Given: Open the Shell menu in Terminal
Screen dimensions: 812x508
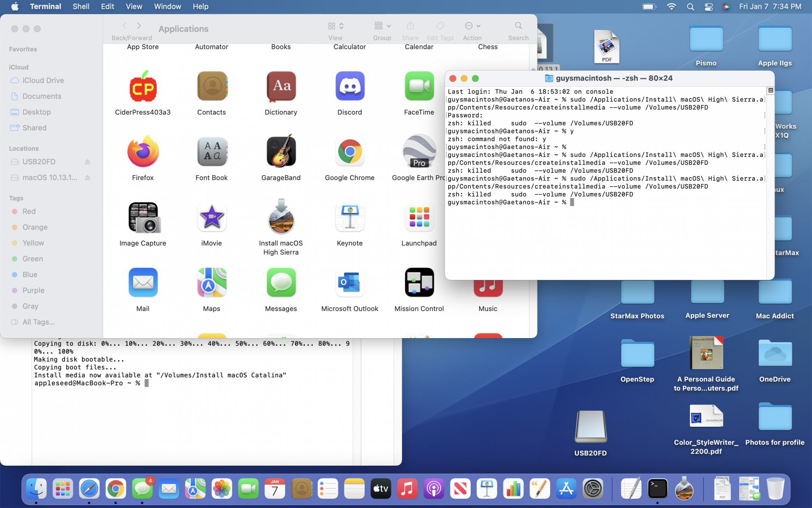Looking at the screenshot, I should pyautogui.click(x=81, y=7).
